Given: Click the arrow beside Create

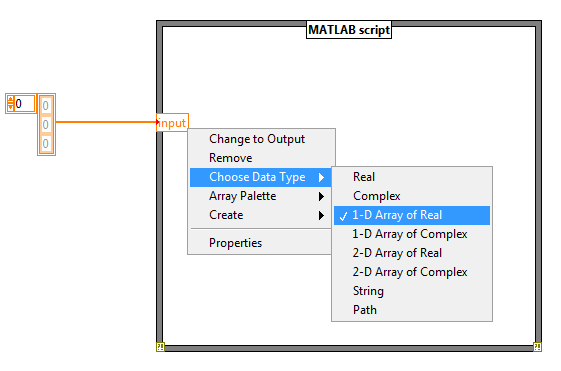Looking at the screenshot, I should coord(321,215).
